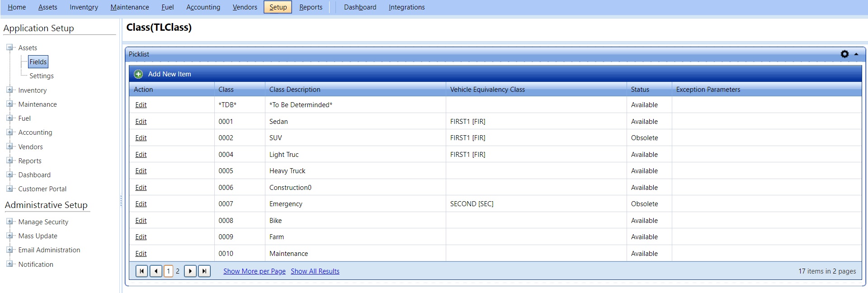This screenshot has height=293, width=868.
Task: Expand the Manage Security tree node
Action: [9, 222]
